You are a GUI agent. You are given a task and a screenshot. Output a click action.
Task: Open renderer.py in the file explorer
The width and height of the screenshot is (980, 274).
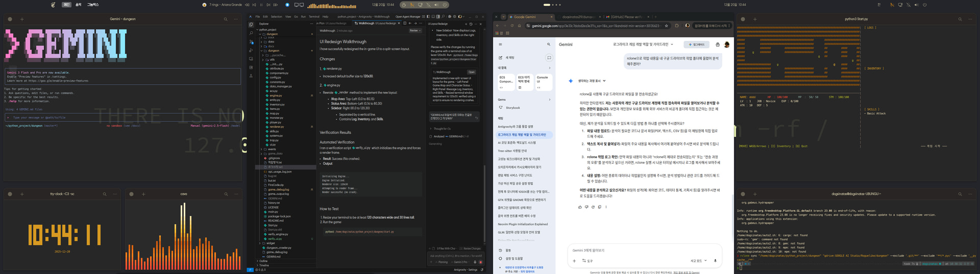[x=277, y=127]
